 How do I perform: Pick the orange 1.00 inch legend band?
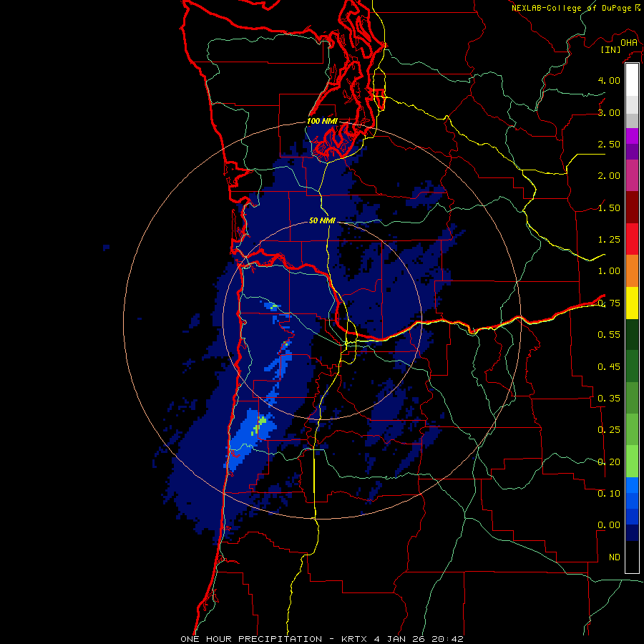coord(632,270)
